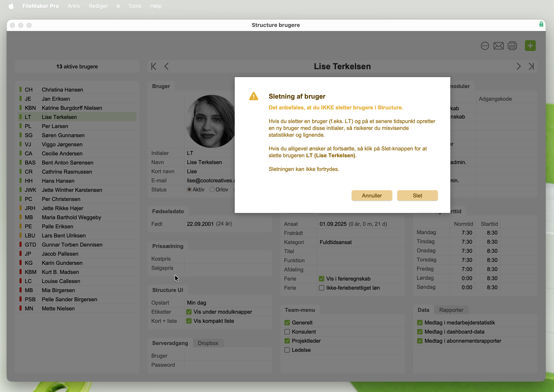Switch to the Rapporter tab

(x=451, y=310)
